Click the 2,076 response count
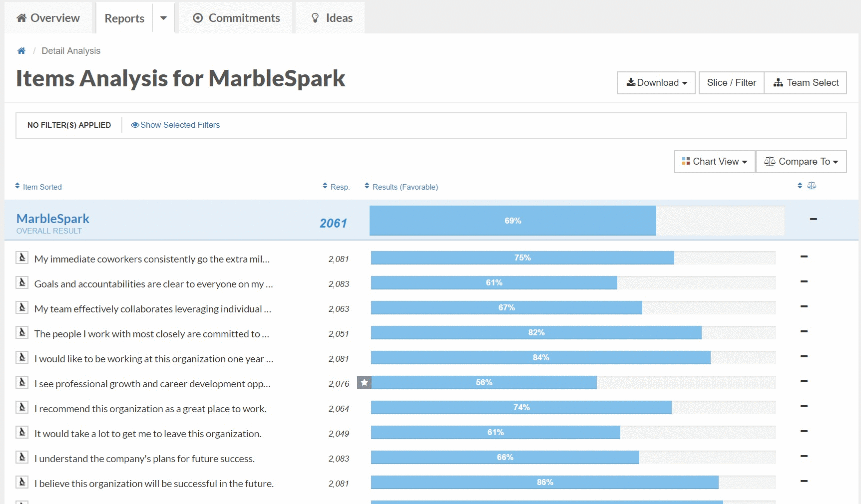This screenshot has height=504, width=861. pyautogui.click(x=339, y=384)
